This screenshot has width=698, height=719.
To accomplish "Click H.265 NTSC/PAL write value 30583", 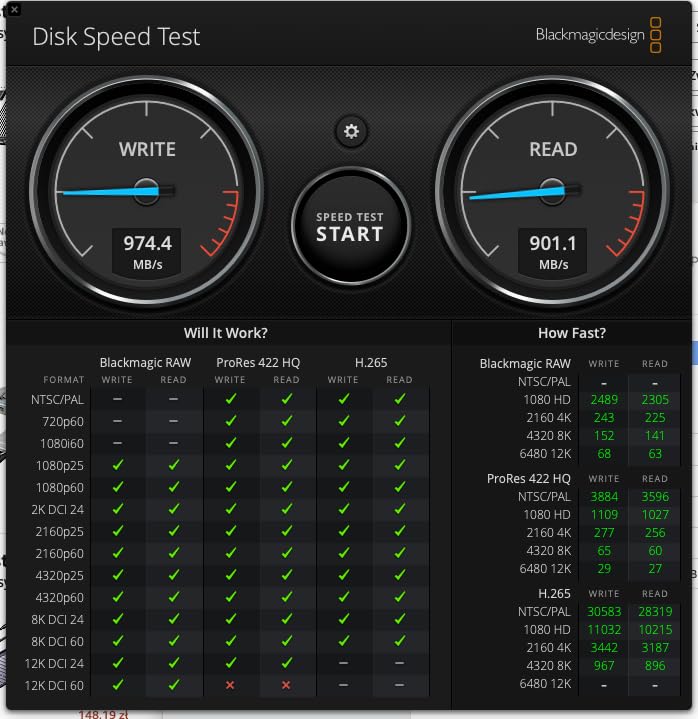I will pyautogui.click(x=604, y=612).
